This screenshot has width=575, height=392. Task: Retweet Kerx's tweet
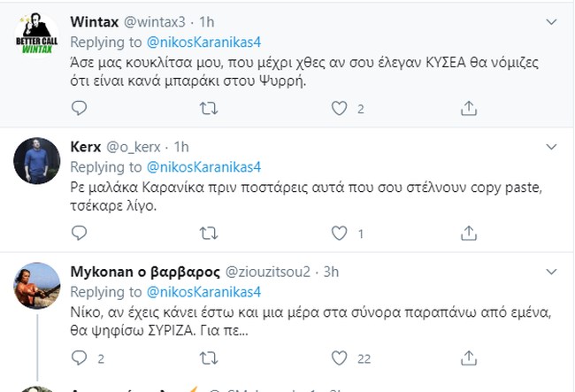[x=210, y=234]
